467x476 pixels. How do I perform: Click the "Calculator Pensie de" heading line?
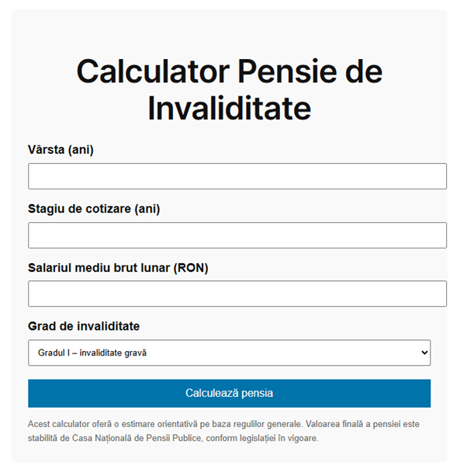click(229, 71)
